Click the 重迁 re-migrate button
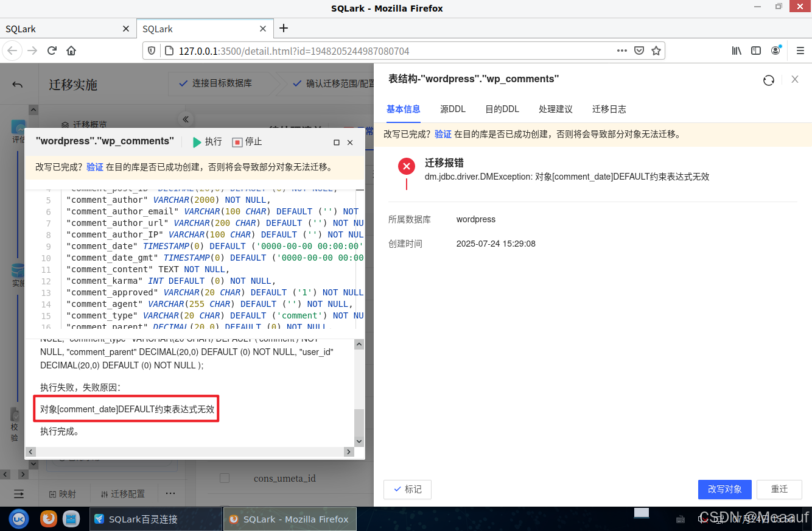 780,489
